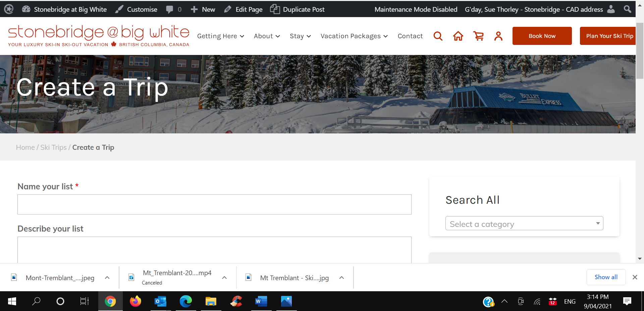The image size is (644, 311).
Task: Expand options for Mont-Tremblant jpeg download
Action: [x=107, y=277]
